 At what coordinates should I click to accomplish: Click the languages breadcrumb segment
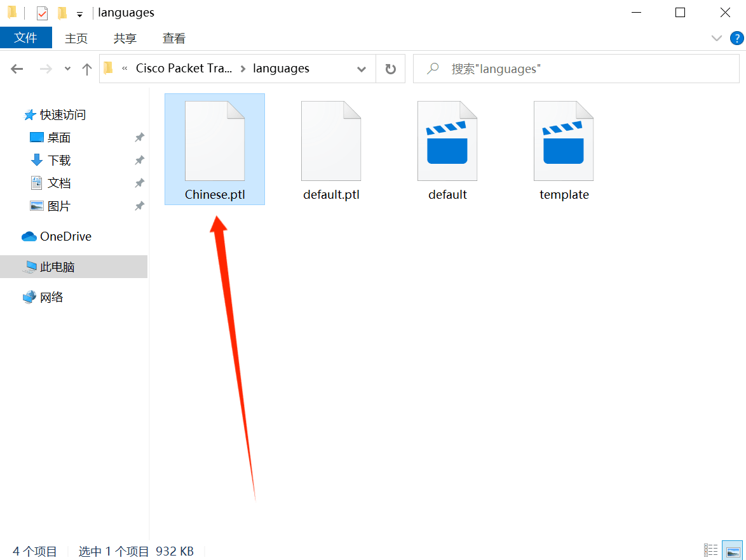point(281,69)
